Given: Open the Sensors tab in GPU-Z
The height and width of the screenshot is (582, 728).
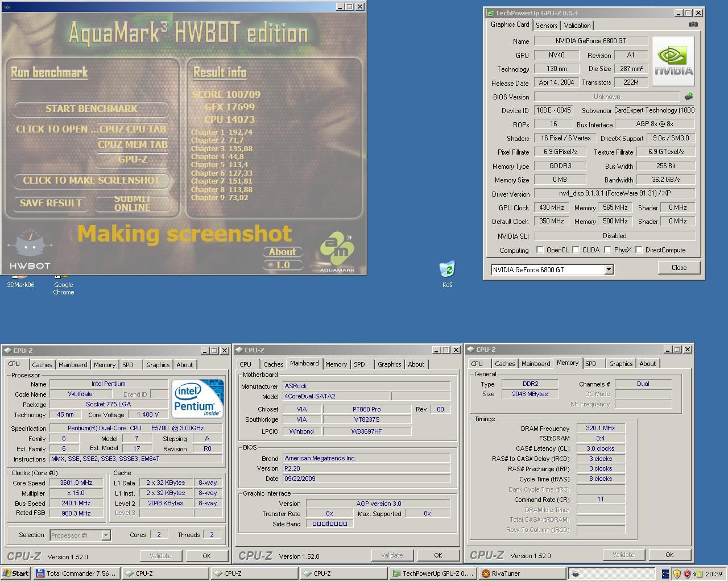Looking at the screenshot, I should pos(547,25).
